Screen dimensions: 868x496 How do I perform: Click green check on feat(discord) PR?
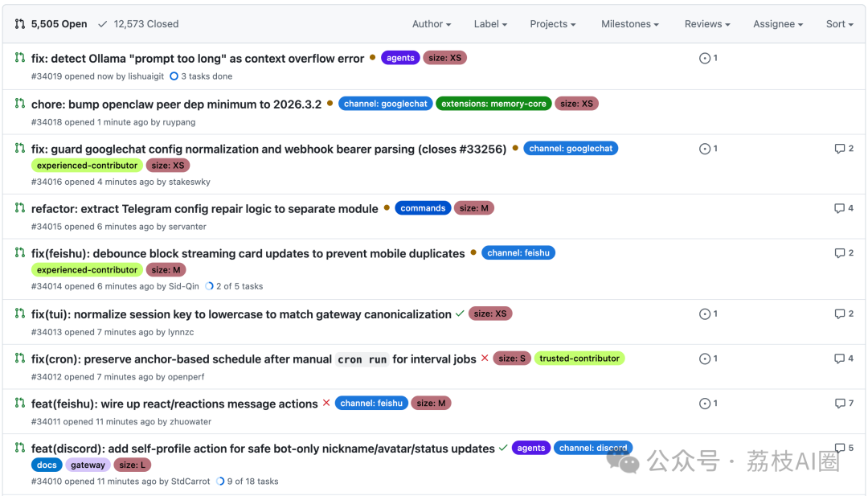point(503,448)
